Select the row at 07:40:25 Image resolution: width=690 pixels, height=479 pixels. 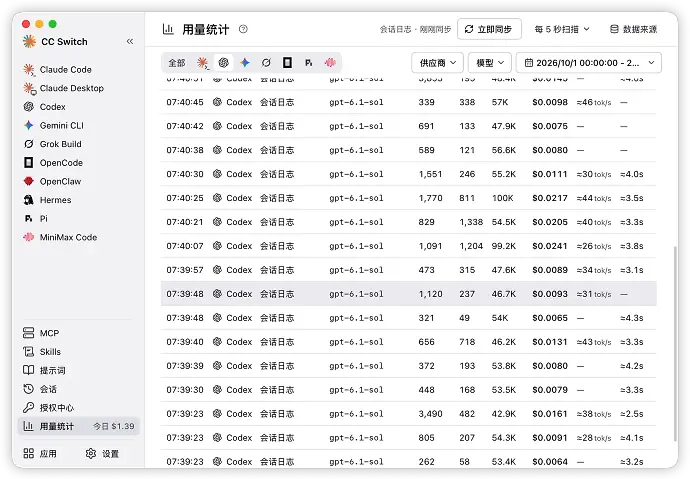408,198
